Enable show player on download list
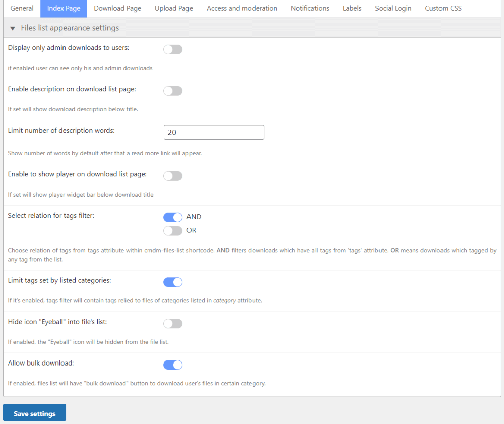 point(173,176)
